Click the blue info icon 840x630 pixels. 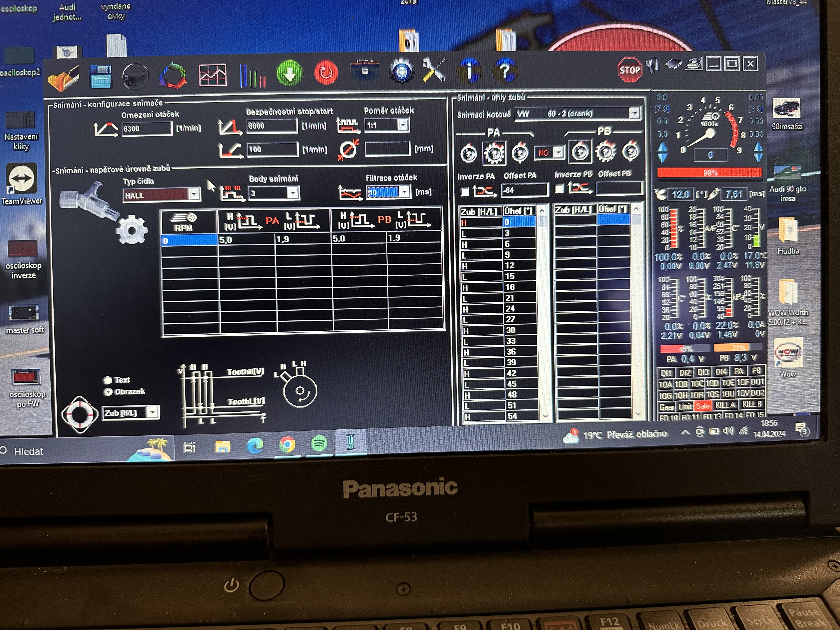tap(469, 70)
